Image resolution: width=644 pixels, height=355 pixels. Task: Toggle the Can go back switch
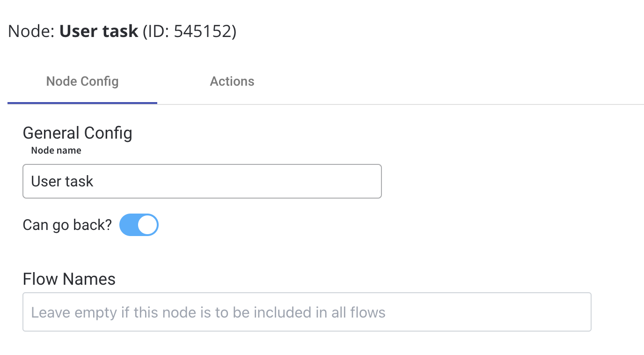tap(139, 225)
